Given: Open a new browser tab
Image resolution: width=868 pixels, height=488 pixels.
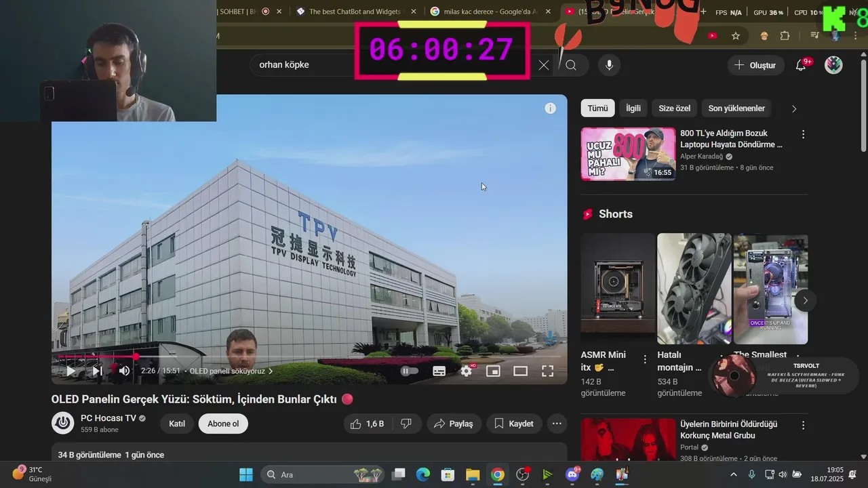Looking at the screenshot, I should click(x=703, y=12).
